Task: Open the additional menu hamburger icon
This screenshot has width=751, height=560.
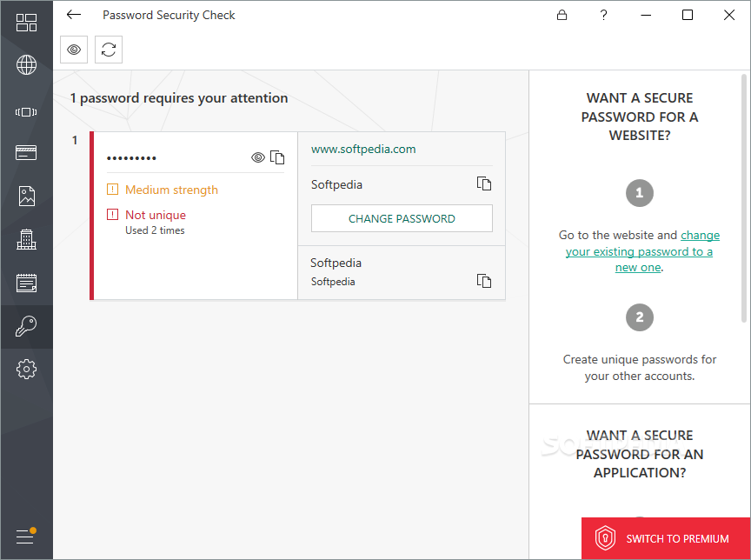Action: click(x=25, y=536)
